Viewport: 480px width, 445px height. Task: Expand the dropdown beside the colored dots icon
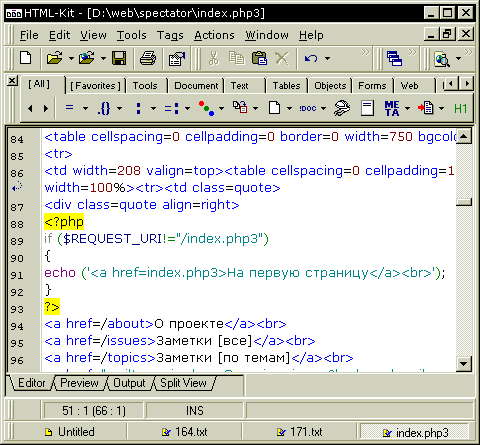221,108
